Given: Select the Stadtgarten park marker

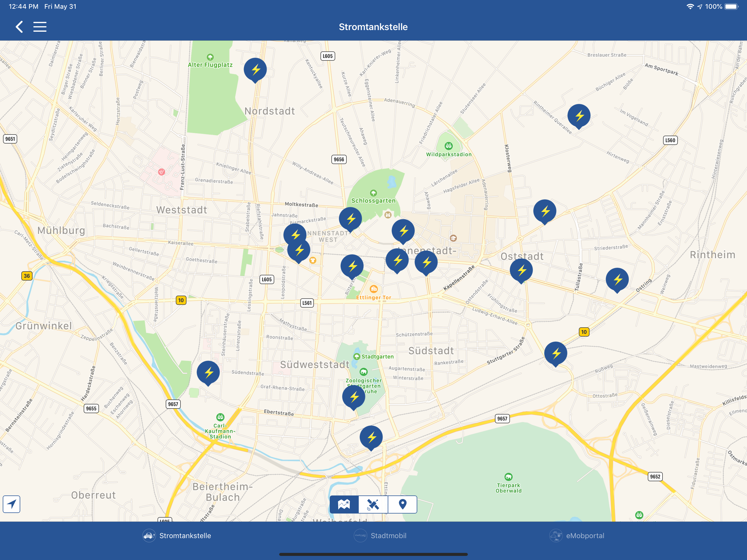Looking at the screenshot, I should click(x=357, y=356).
